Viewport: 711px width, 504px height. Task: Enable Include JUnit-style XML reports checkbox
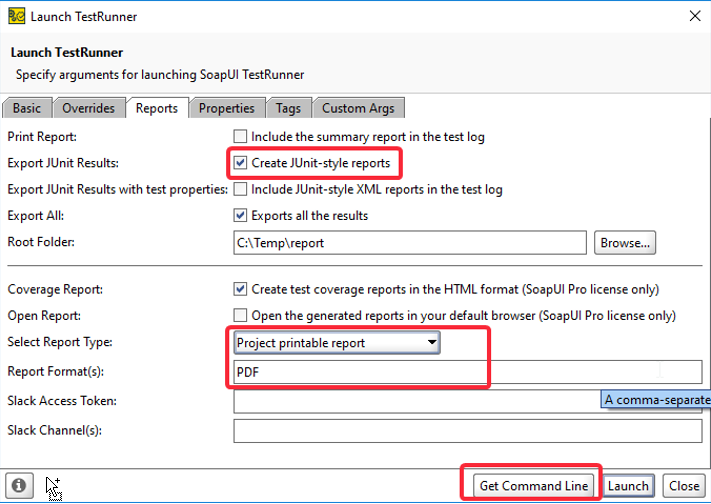pos(240,189)
